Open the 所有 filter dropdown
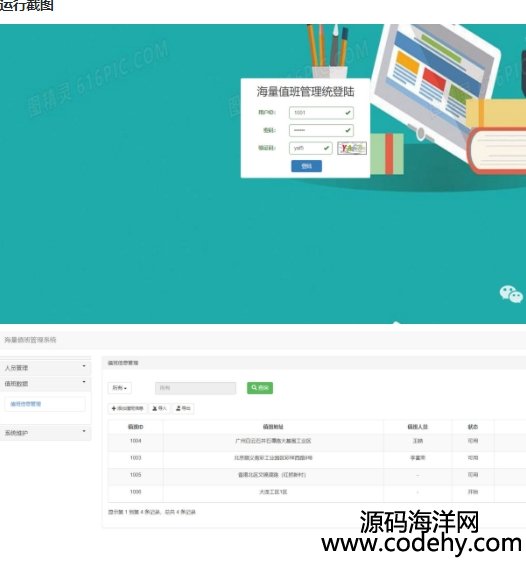 click(x=120, y=388)
